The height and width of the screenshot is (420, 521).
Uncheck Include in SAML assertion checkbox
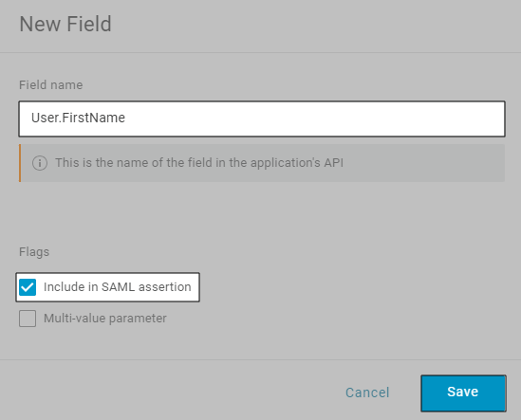click(x=28, y=287)
